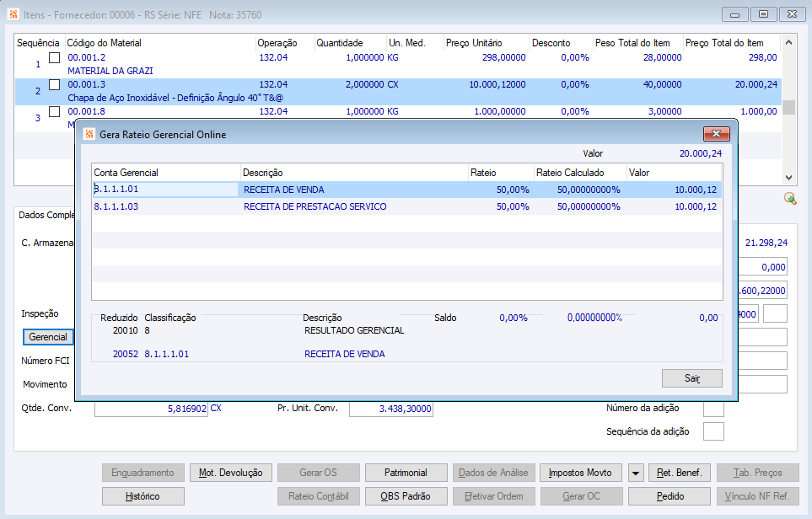Check the box for sequence 1 item
The height and width of the screenshot is (519, 812).
coord(55,57)
